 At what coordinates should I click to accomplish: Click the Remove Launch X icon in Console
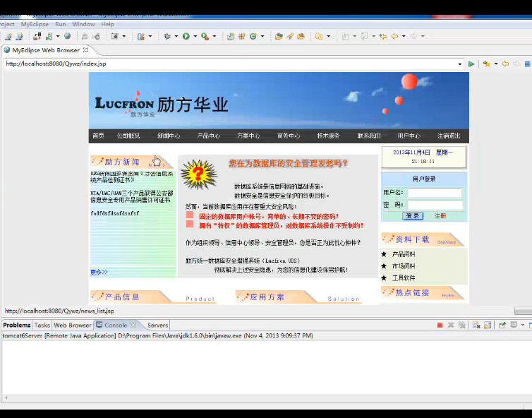click(451, 326)
